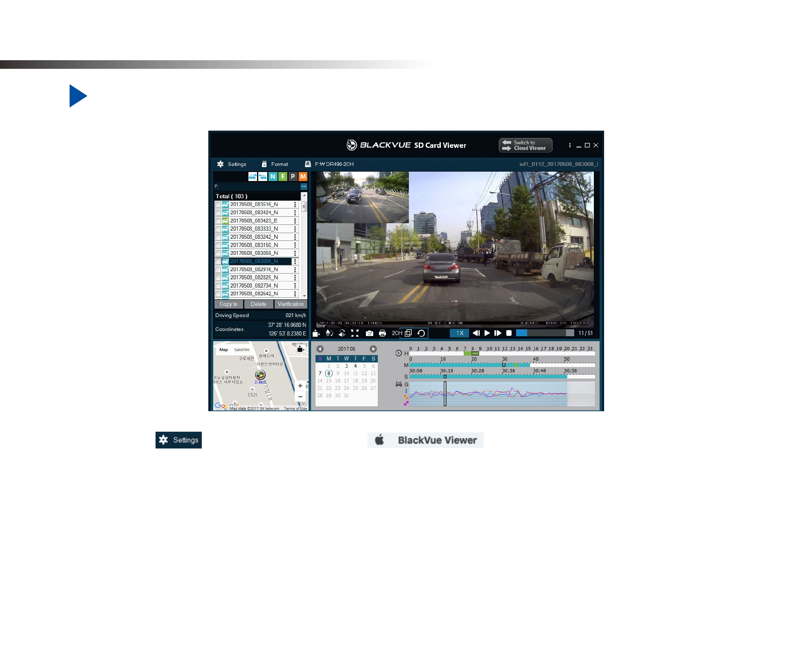The image size is (812, 650).
Task: Select file 20170508_083242_N in the list
Action: tap(254, 237)
